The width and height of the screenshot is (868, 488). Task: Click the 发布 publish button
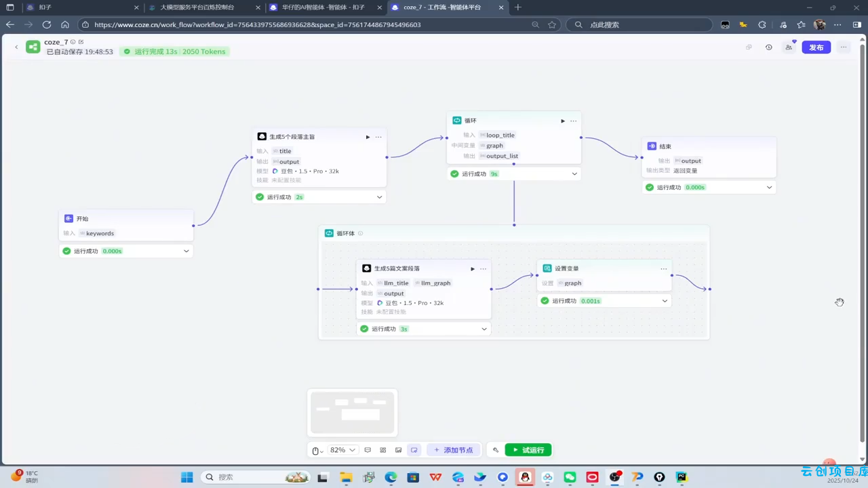pyautogui.click(x=816, y=47)
